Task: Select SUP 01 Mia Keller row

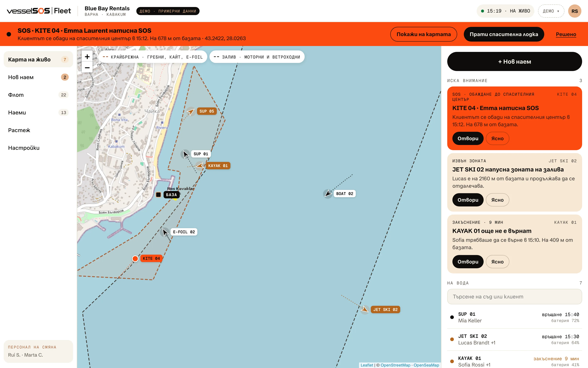Action: 514,317
